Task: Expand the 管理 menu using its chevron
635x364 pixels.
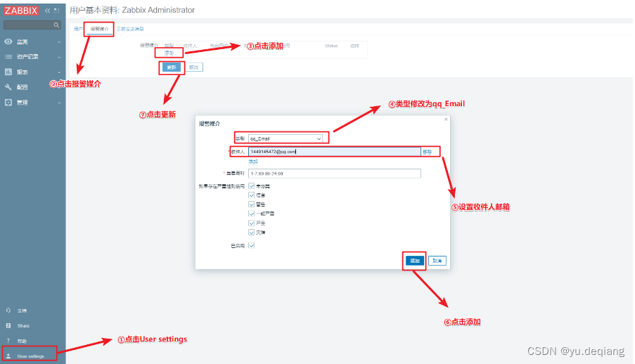Action: [59, 103]
